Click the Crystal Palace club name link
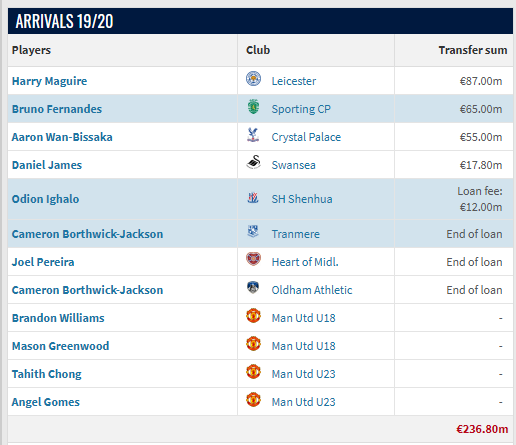The width and height of the screenshot is (516, 445). tap(306, 137)
